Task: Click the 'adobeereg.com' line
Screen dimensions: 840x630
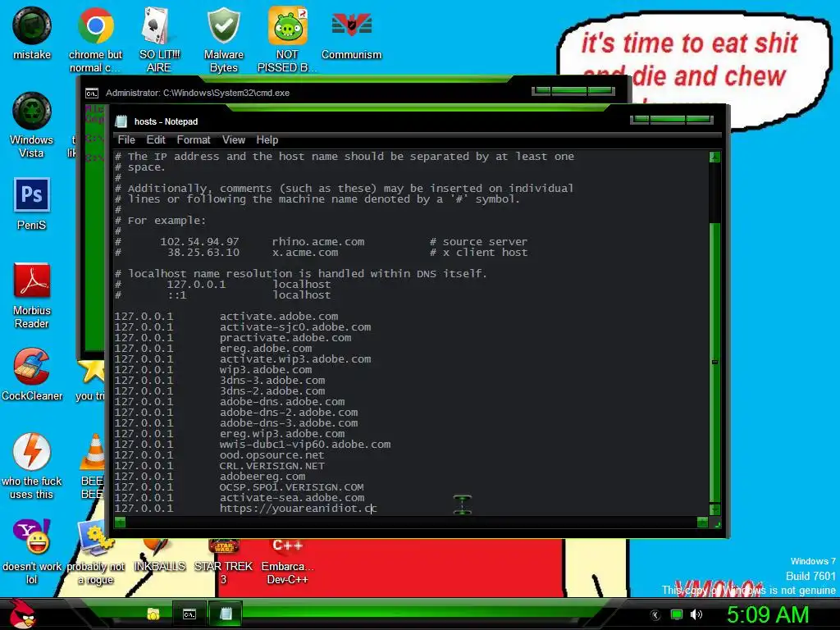Action: pyautogui.click(x=262, y=477)
